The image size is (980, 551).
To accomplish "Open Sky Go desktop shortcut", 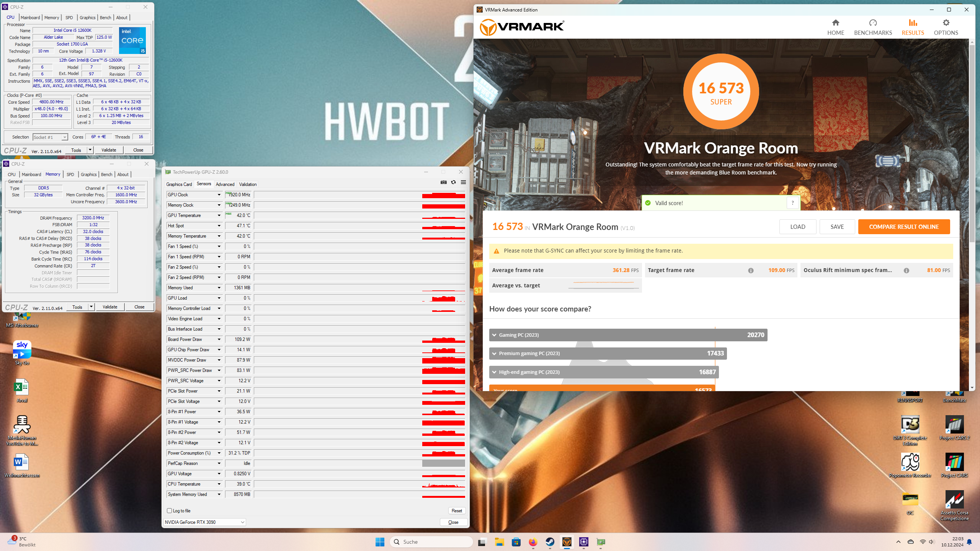I will 22,352.
